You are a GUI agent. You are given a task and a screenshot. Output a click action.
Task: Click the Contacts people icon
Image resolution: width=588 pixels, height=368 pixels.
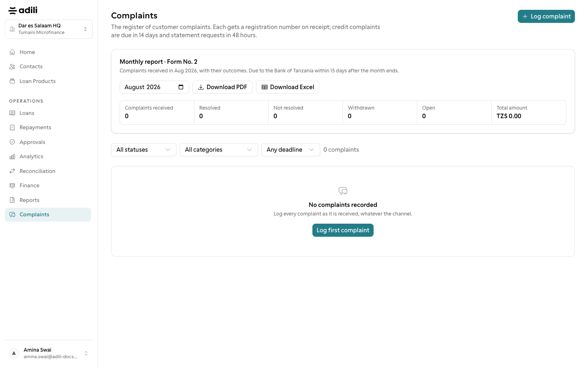12,67
